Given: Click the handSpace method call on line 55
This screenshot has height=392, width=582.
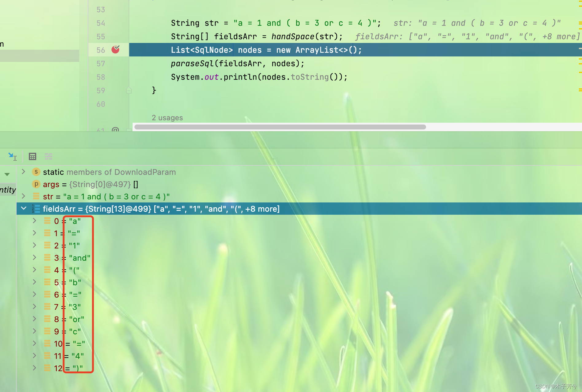Looking at the screenshot, I should pos(293,37).
